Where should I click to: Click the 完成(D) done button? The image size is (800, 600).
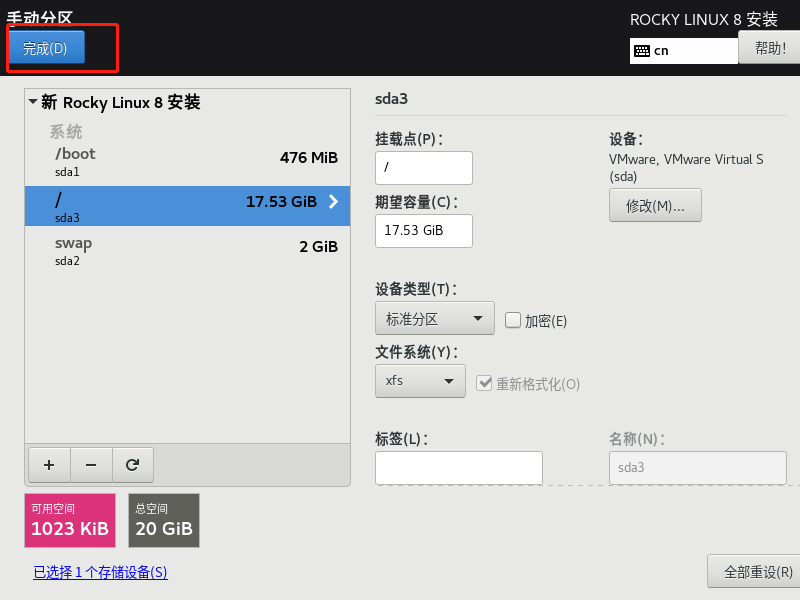pyautogui.click(x=46, y=47)
